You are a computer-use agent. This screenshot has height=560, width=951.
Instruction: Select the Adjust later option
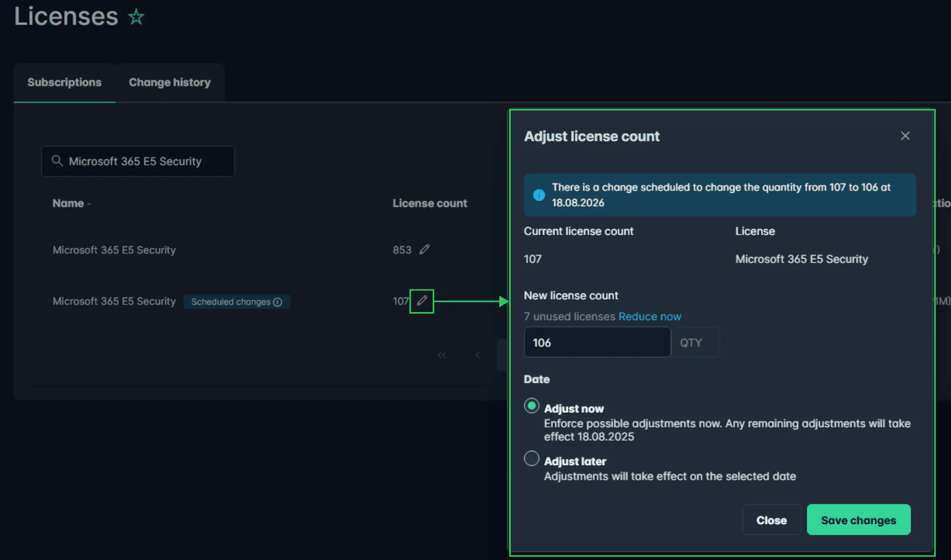(531, 459)
